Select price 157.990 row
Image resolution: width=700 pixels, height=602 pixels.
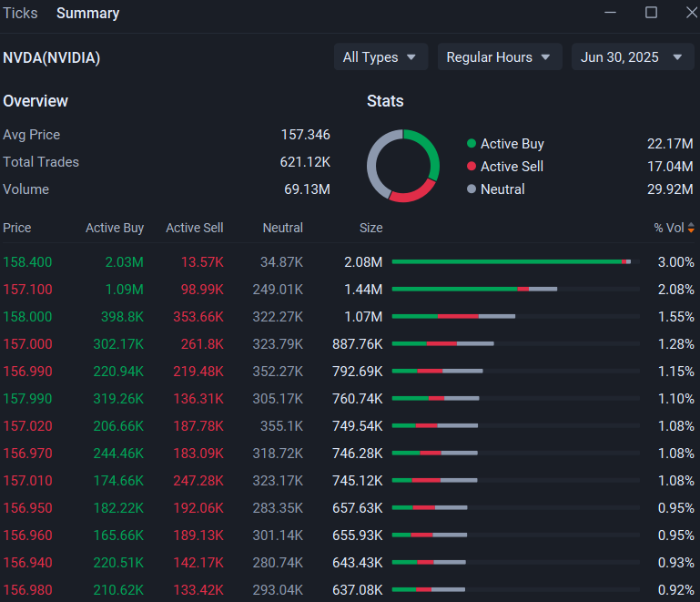tap(349, 398)
